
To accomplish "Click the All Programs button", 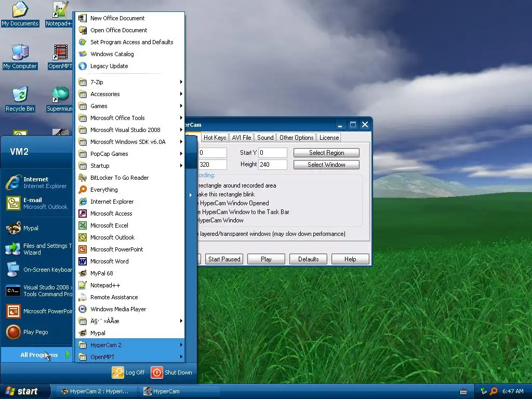I will tap(37, 354).
